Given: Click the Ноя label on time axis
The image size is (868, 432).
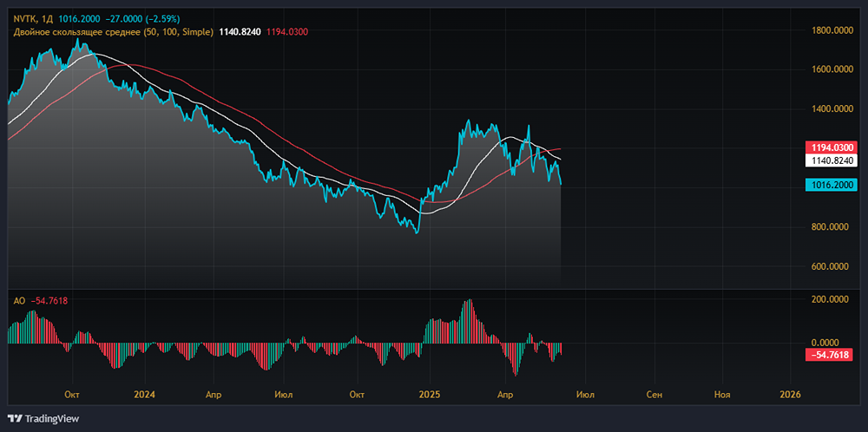Looking at the screenshot, I should pos(722,394).
